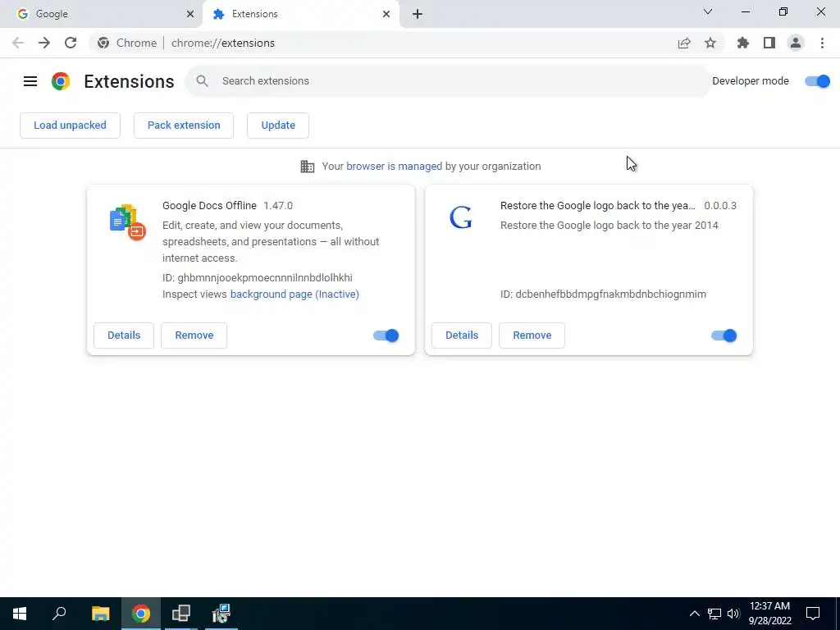The image size is (840, 630).
Task: Close the Google tab
Action: pos(190,14)
